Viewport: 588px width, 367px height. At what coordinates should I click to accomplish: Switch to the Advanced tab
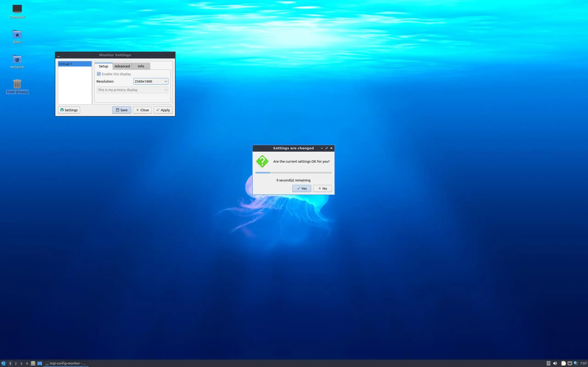tap(122, 66)
